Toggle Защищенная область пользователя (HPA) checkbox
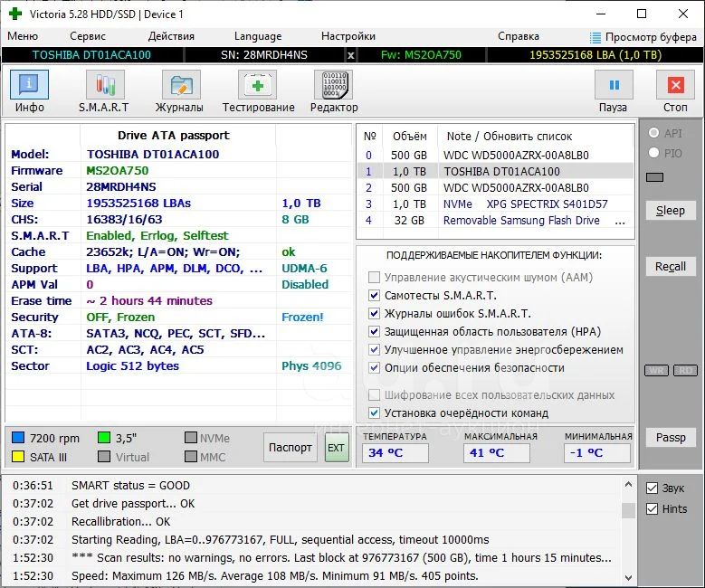Viewport: 705px width, 588px height. [374, 332]
